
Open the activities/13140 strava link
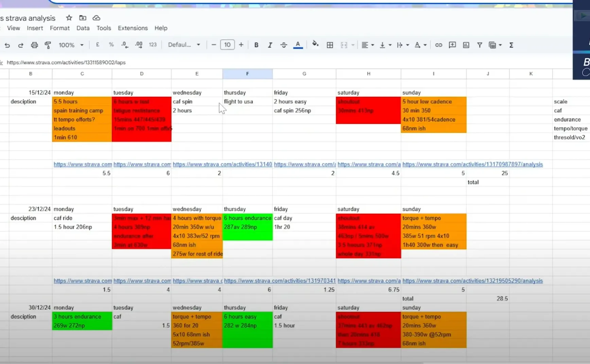tap(222, 164)
